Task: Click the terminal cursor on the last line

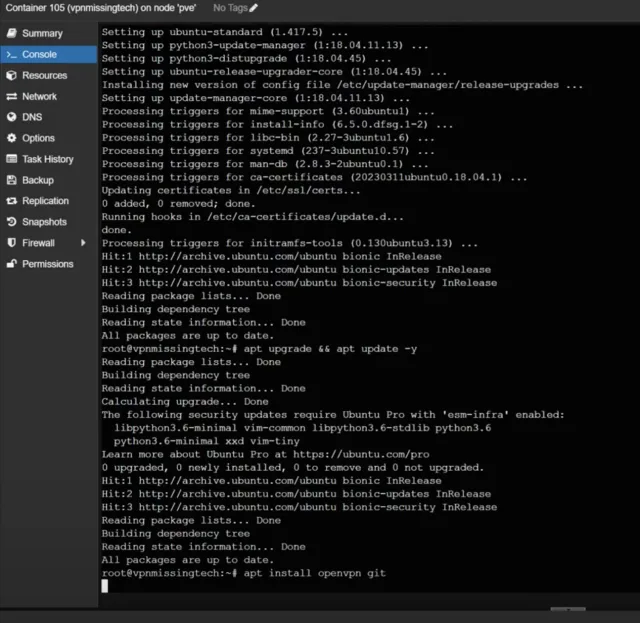Action: (x=105, y=586)
